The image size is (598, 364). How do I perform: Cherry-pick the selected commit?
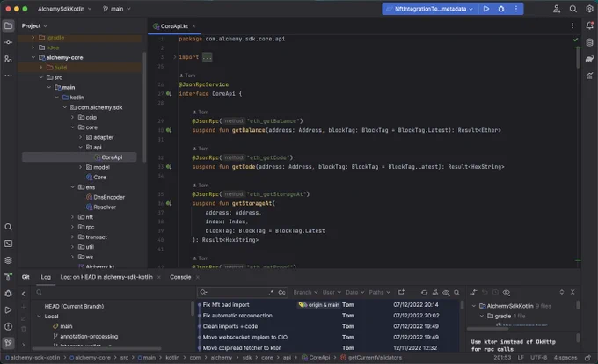[435, 293]
